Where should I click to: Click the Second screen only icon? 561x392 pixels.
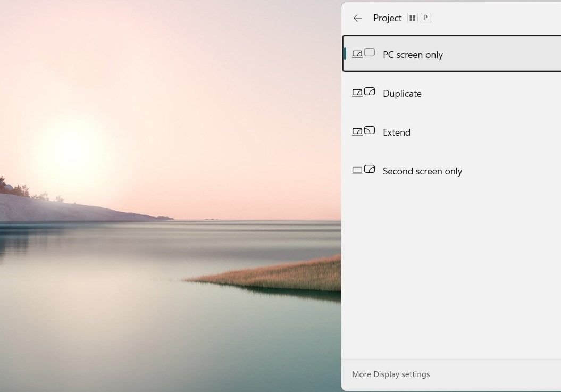coord(364,170)
